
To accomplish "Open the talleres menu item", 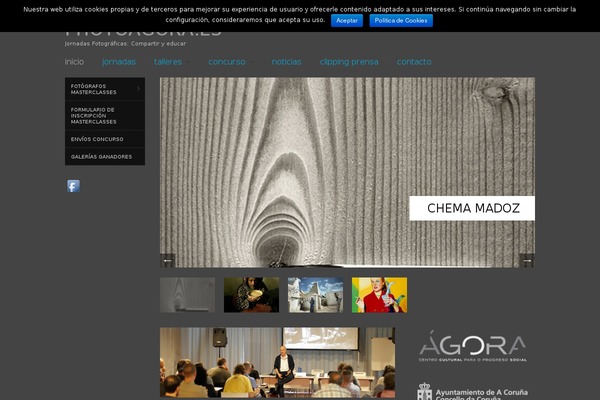I will [x=168, y=62].
